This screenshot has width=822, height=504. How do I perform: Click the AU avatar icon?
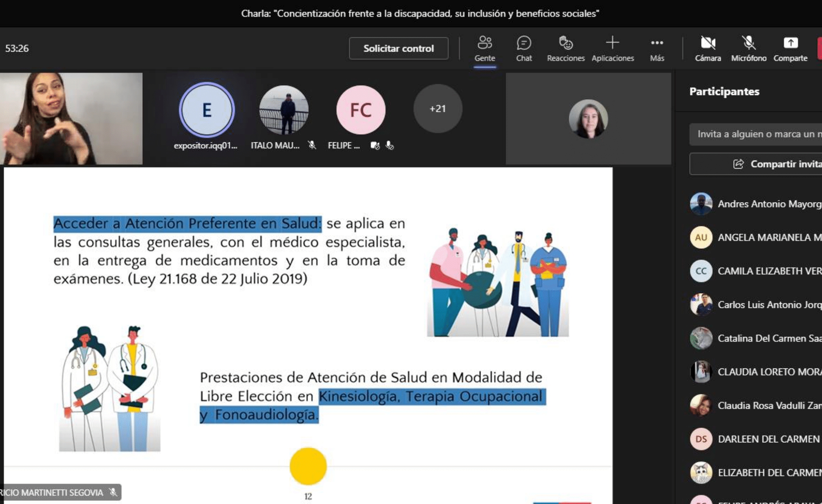coord(701,237)
